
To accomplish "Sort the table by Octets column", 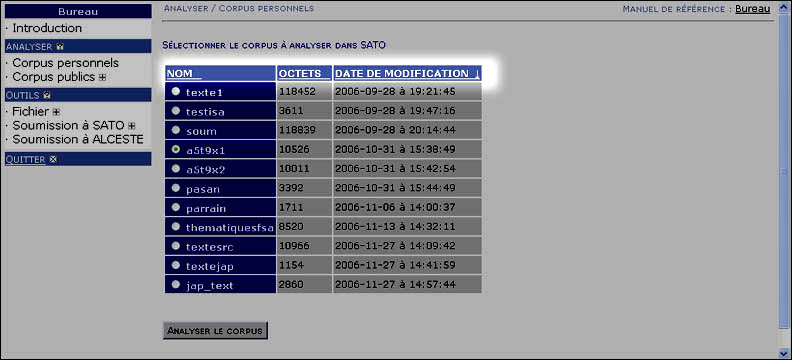I will point(300,74).
